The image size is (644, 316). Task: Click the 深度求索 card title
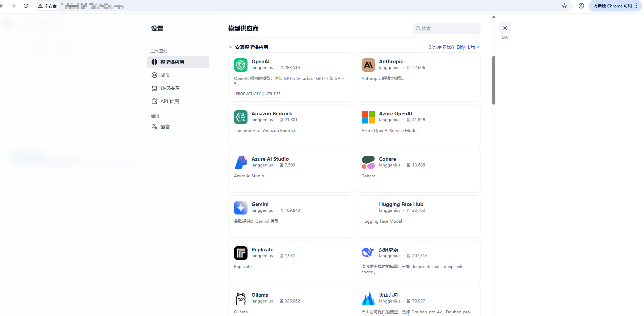388,250
